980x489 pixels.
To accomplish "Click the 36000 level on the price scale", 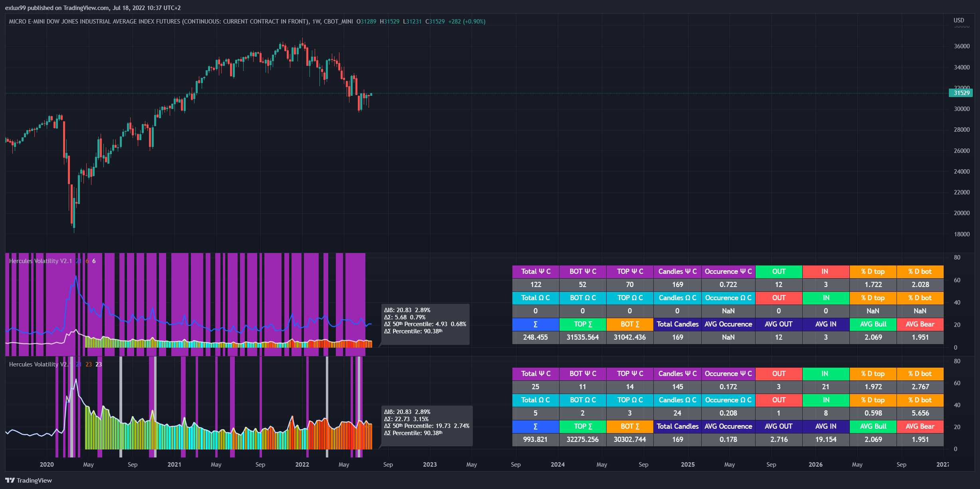I will pos(961,46).
